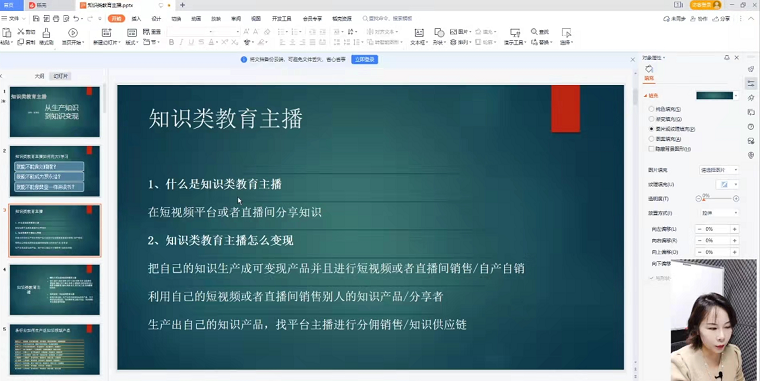Switch to the Design (设计) ribbon tab
Screen dimensions: 760x381
click(x=156, y=18)
